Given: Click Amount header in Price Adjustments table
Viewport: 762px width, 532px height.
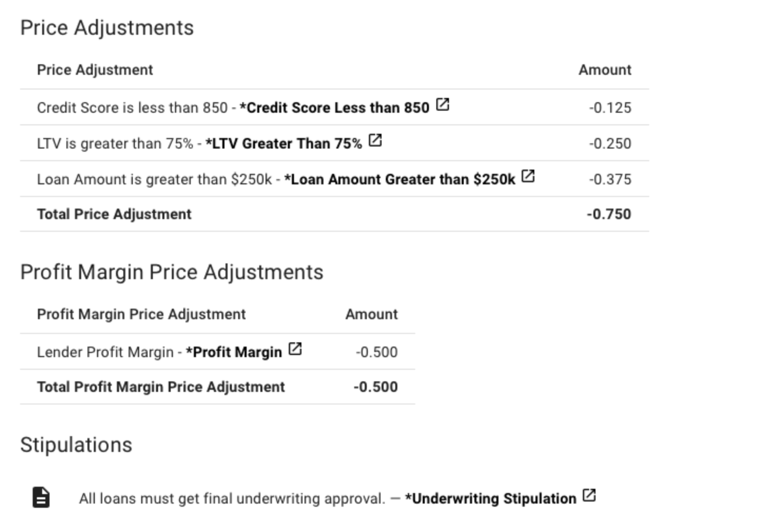Looking at the screenshot, I should pyautogui.click(x=605, y=70).
